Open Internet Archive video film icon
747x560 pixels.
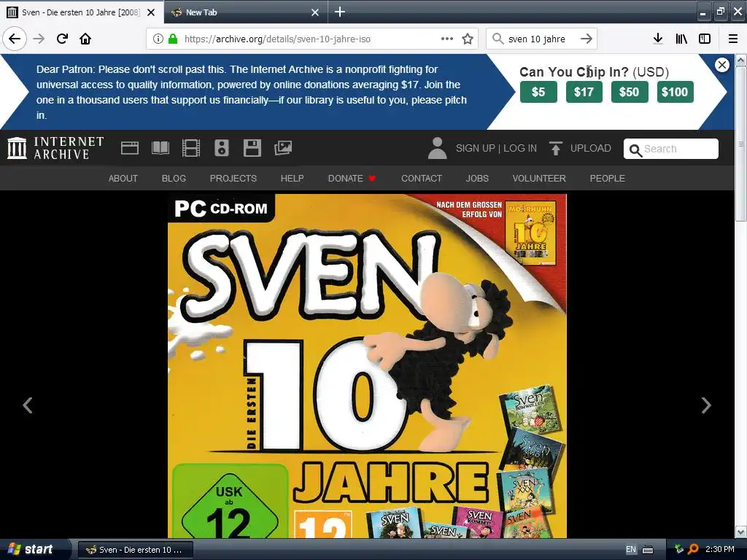[x=191, y=148]
